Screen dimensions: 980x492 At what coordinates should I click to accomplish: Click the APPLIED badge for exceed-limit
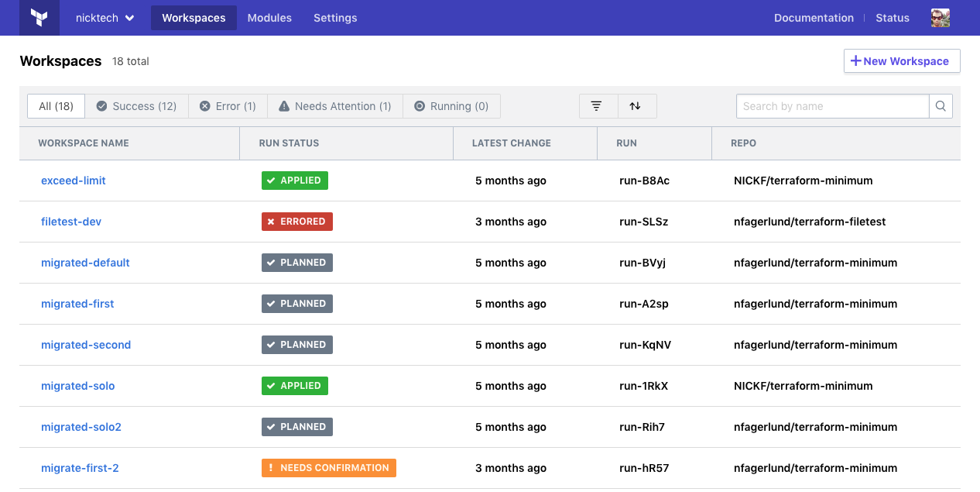point(295,181)
